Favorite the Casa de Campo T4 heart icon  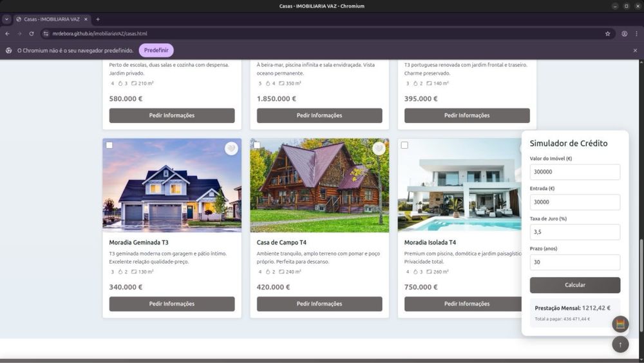(x=379, y=148)
